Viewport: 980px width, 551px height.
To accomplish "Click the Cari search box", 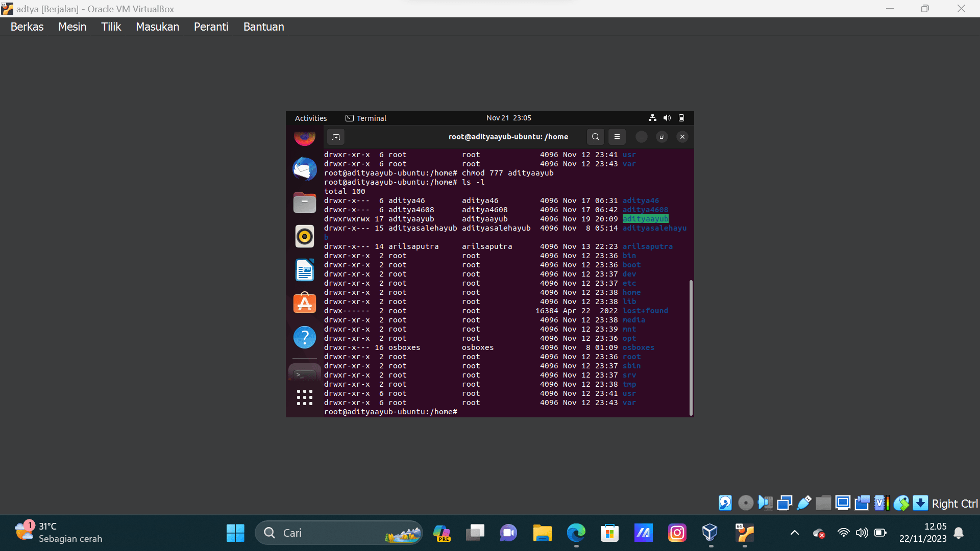I will (339, 533).
